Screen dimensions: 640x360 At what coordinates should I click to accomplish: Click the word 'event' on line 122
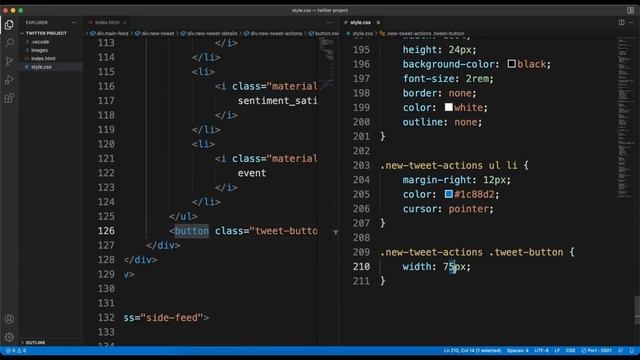[251, 173]
